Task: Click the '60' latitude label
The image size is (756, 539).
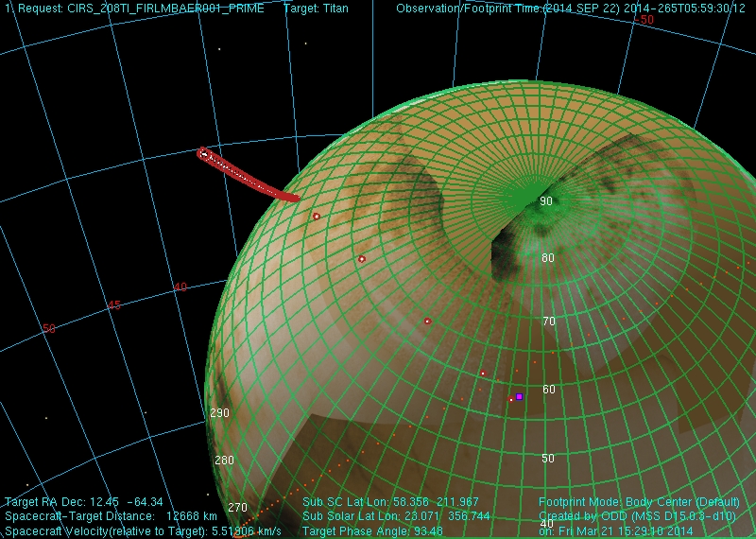Action: tap(549, 390)
